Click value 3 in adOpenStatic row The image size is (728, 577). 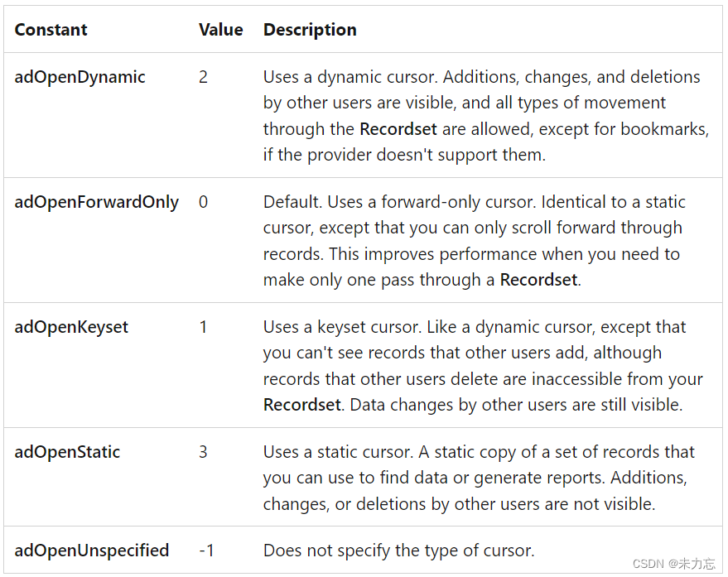click(x=204, y=452)
